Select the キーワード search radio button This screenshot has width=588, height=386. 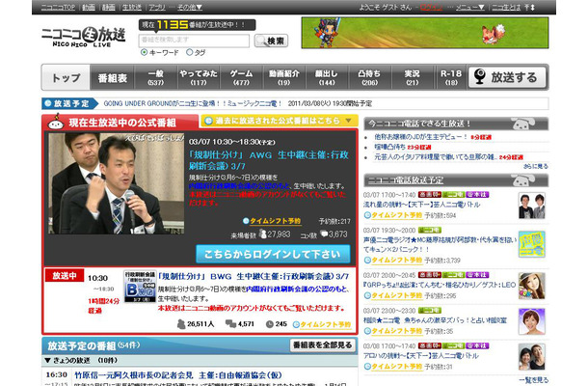pyautogui.click(x=144, y=52)
